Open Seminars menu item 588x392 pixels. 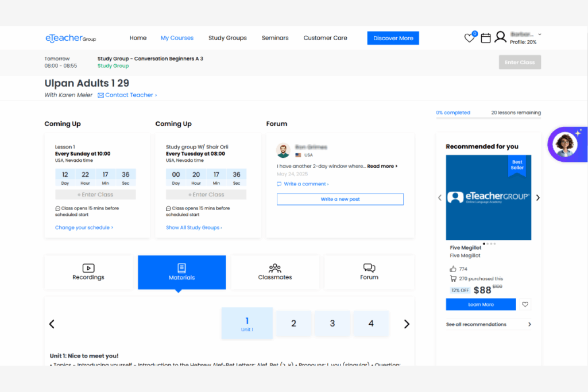[275, 38]
